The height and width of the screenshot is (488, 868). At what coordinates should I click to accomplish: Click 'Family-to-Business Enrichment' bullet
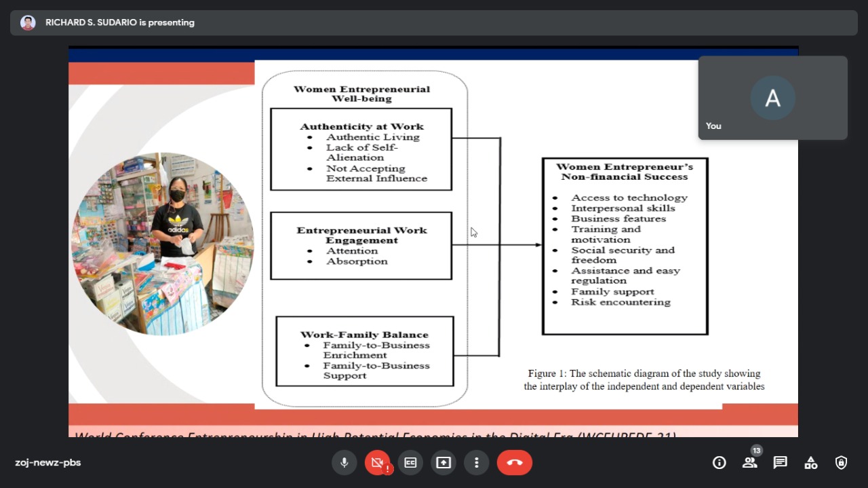click(376, 350)
